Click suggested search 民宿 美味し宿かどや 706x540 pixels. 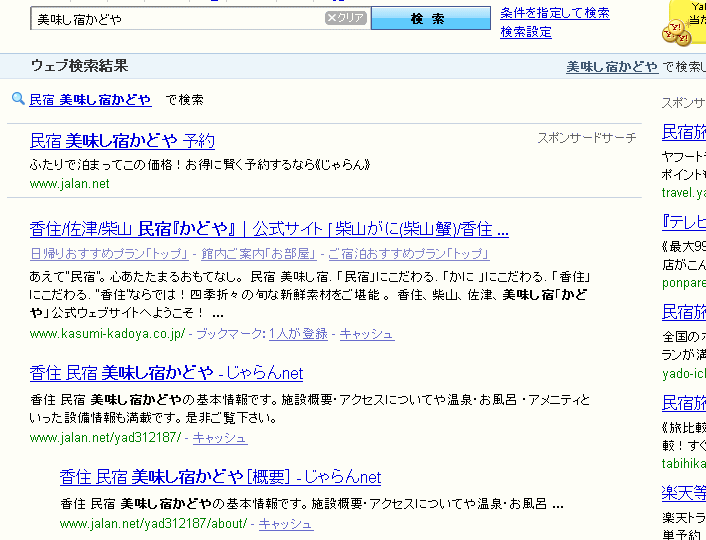coord(90,100)
